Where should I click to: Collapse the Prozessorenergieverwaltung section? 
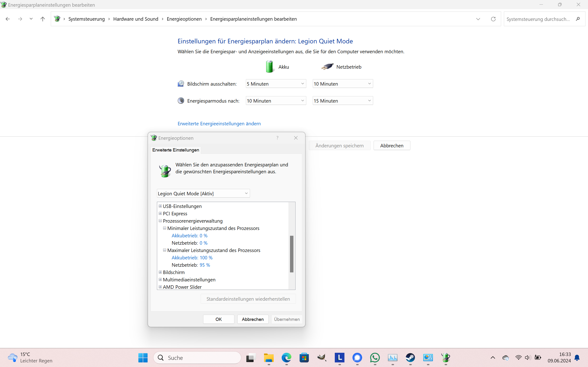[160, 221]
